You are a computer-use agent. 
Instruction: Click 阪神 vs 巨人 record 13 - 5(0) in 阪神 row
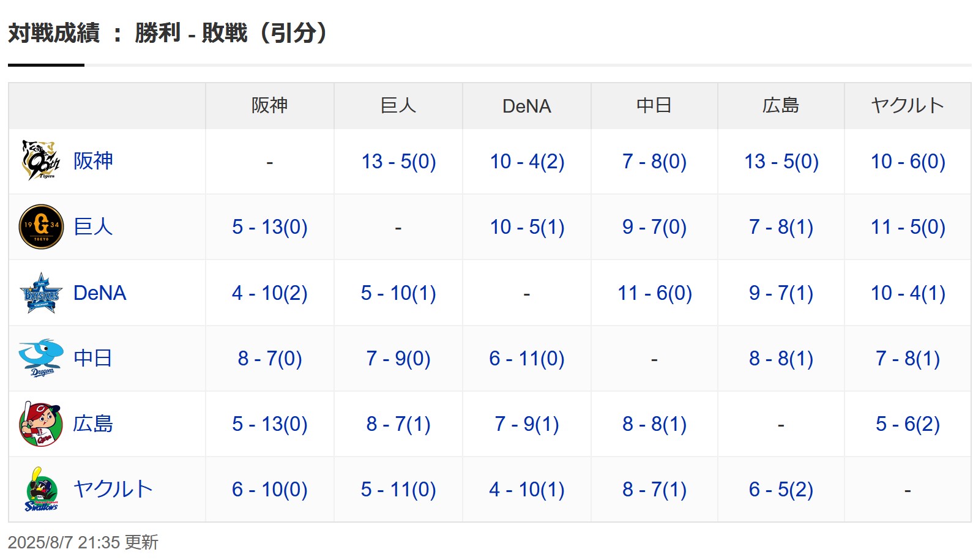tap(398, 162)
